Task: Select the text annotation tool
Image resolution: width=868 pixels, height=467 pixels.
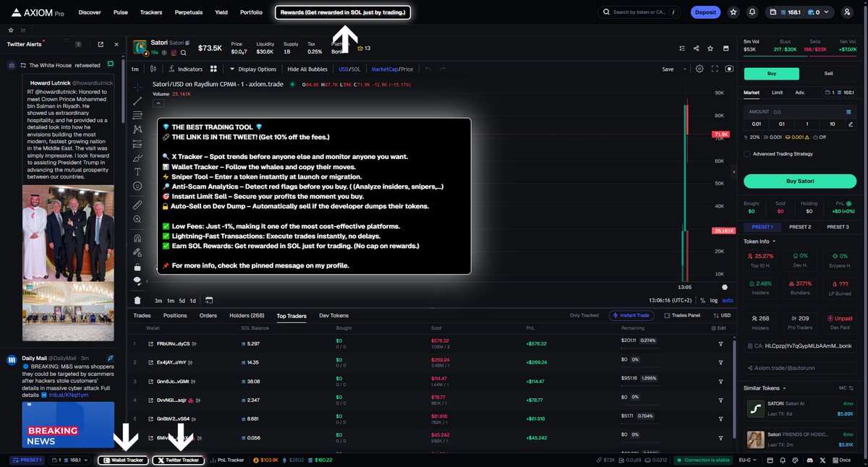Action: (x=137, y=171)
